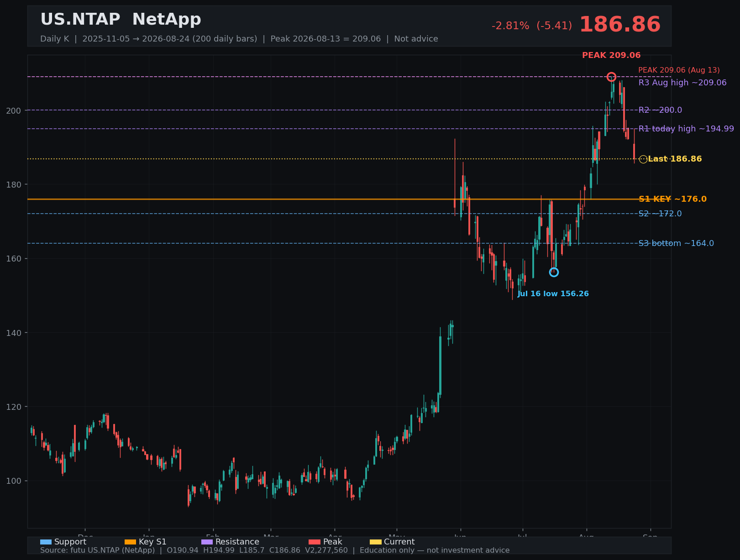Click 'Education only — not investment advice' footer text

coord(435,550)
